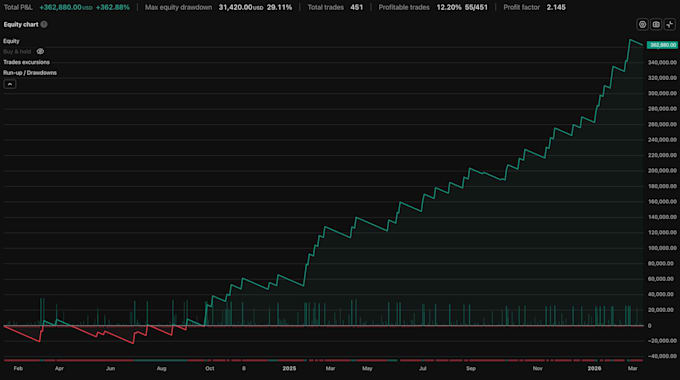Click the Total trades label
The height and width of the screenshot is (380, 680).
326,7
